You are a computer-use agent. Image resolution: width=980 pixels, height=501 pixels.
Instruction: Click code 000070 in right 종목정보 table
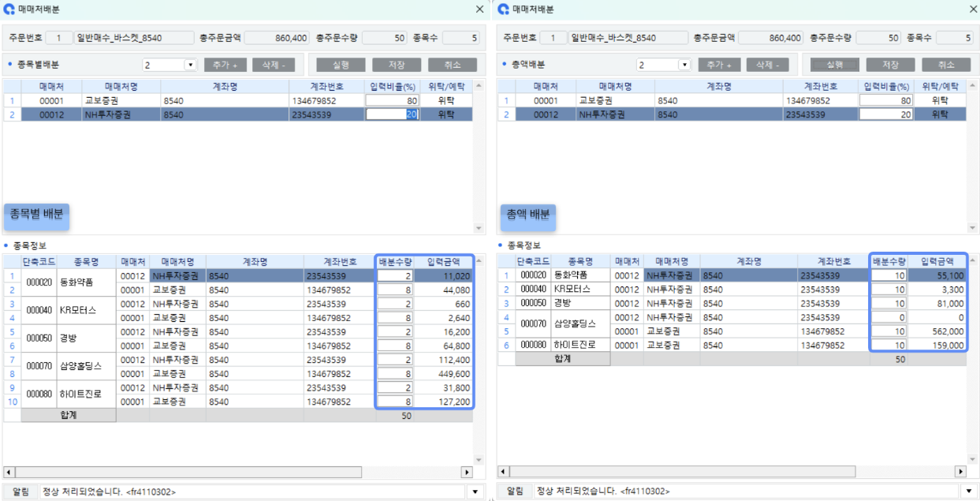tap(533, 324)
